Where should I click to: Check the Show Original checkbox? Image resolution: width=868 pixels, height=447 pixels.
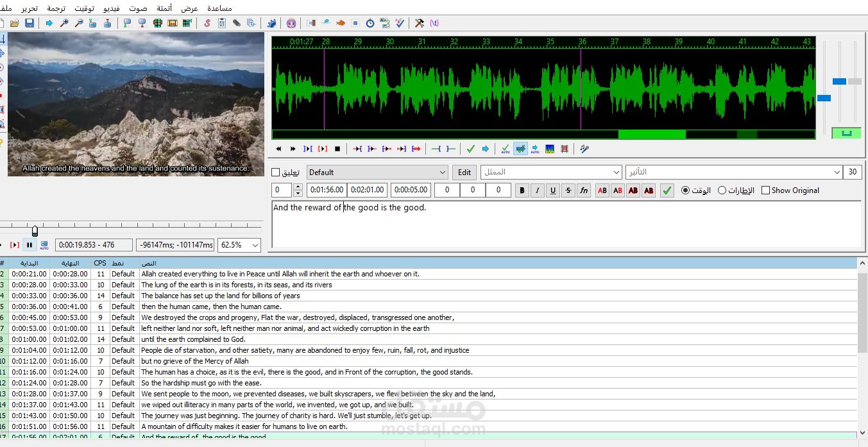pyautogui.click(x=765, y=190)
